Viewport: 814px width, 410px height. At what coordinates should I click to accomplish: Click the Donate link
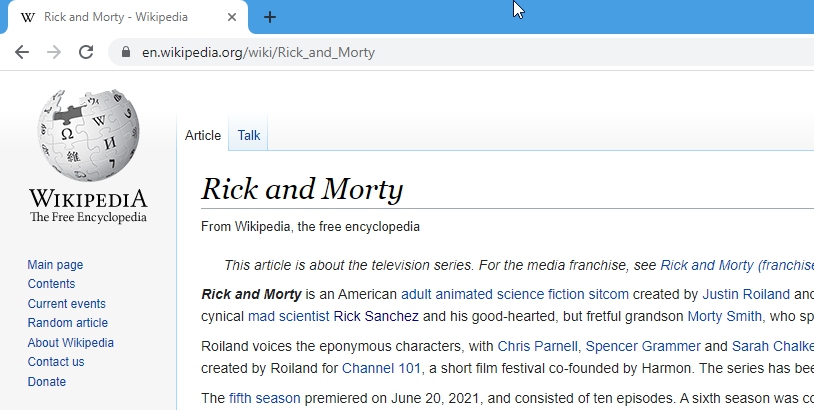coord(47,381)
